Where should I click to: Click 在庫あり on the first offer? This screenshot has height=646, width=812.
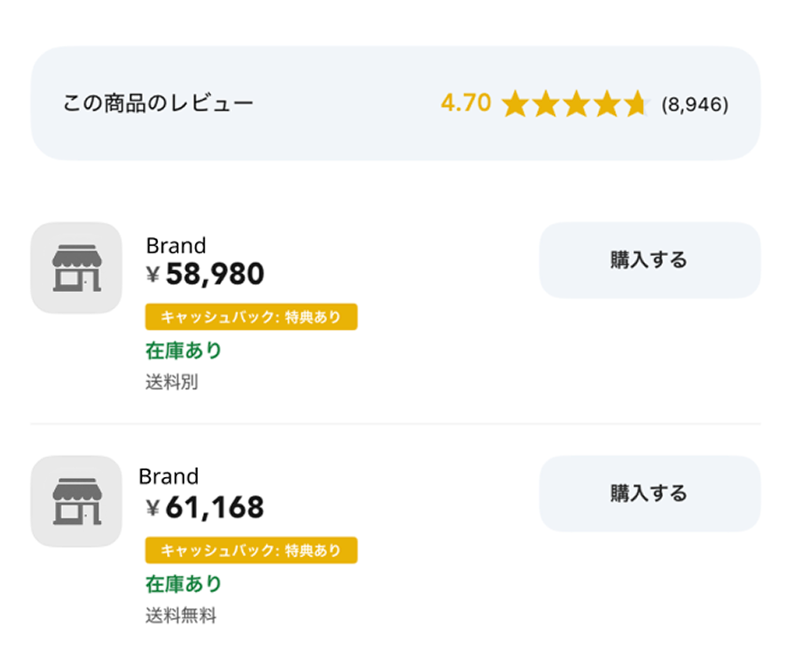(x=183, y=350)
